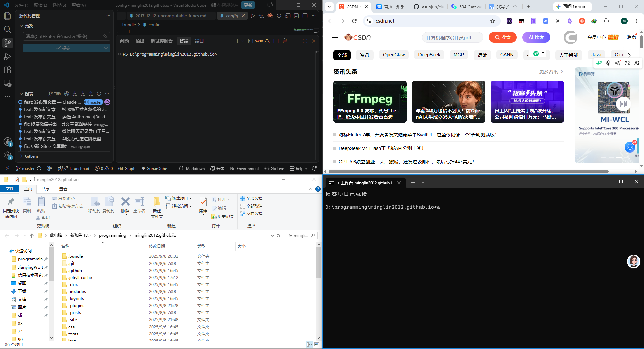Collapse the 图表 graph section
Viewport: 644px width, 349px height.
[21, 94]
